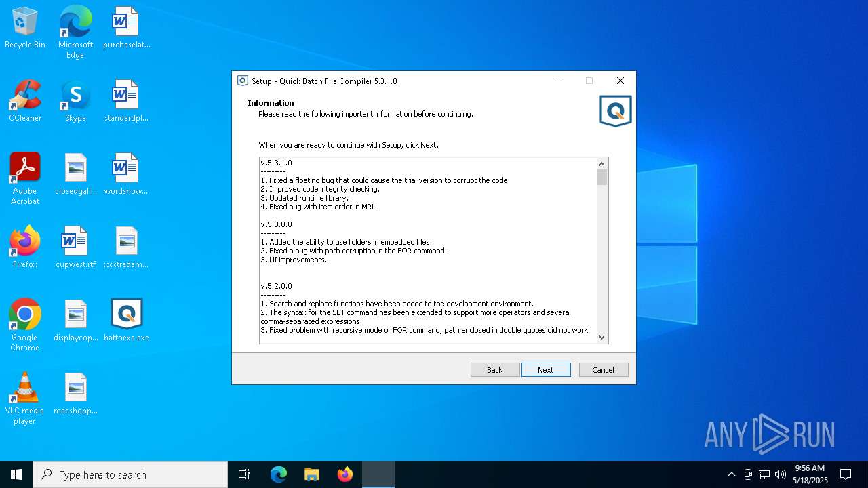Viewport: 868px width, 488px height.
Task: Click the changelog scrollbar thumb
Action: tap(601, 178)
